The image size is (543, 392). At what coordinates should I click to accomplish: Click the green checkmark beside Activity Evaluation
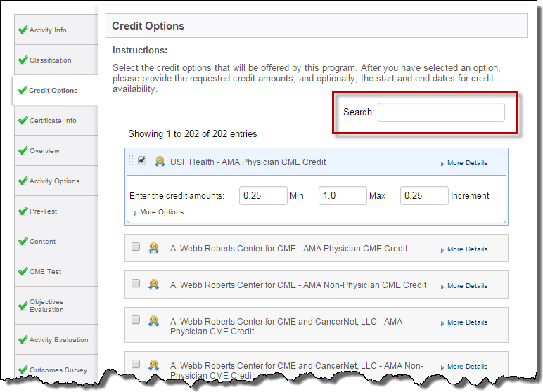click(x=23, y=339)
